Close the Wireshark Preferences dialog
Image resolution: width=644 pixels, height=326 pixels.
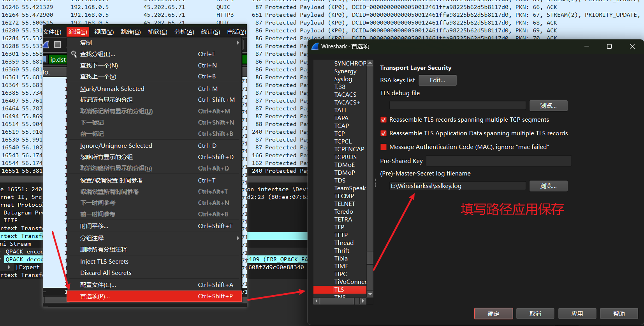pyautogui.click(x=632, y=46)
